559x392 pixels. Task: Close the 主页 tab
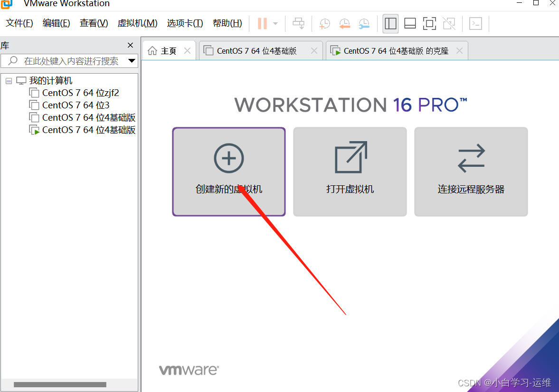[x=187, y=51]
